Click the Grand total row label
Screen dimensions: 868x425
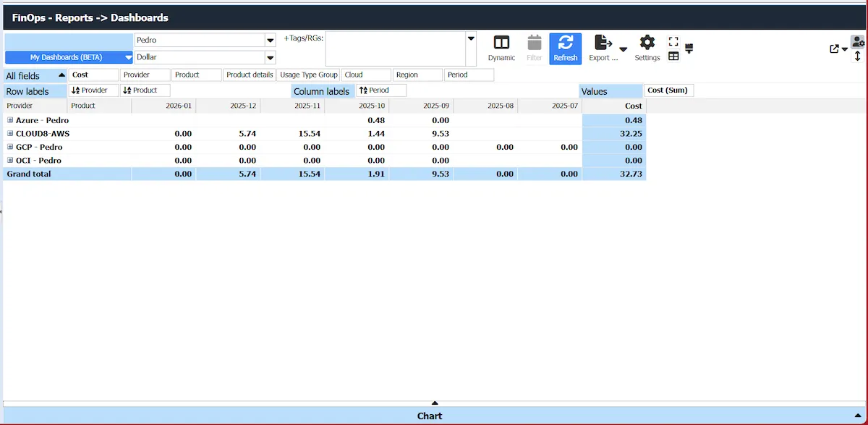click(x=29, y=174)
